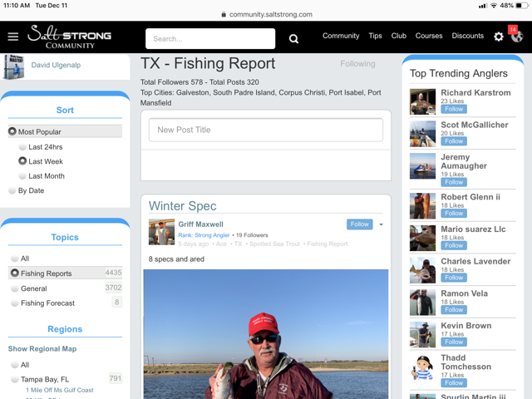Select All under Topics

click(x=20, y=259)
